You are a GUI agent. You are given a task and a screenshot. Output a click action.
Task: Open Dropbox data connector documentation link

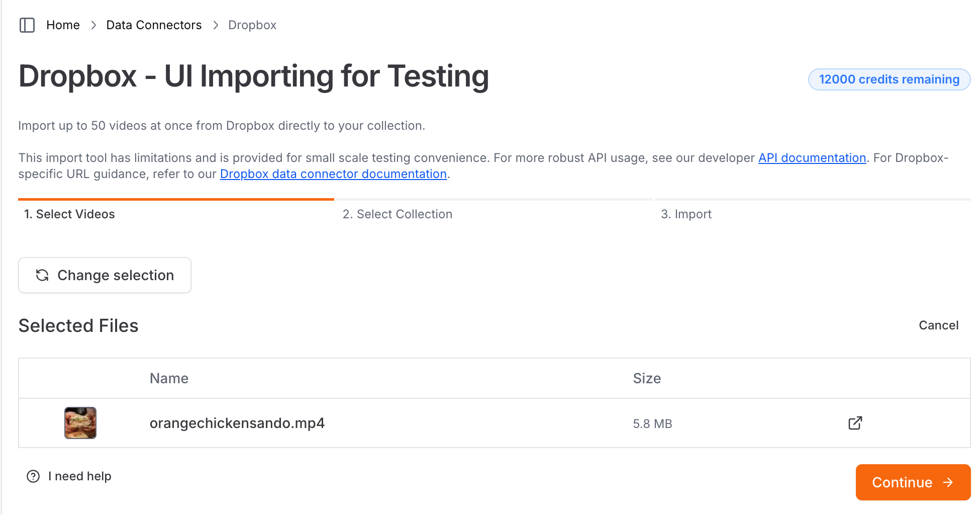[333, 174]
